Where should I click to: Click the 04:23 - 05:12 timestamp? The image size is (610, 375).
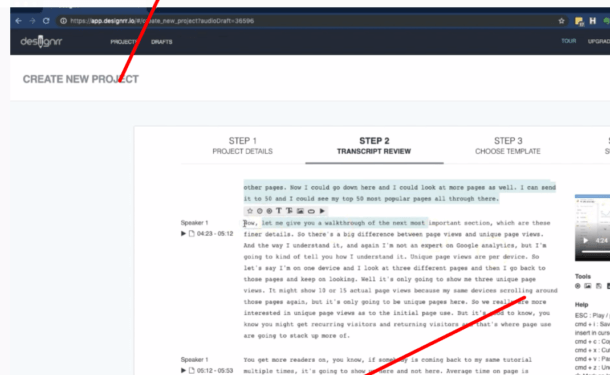click(215, 233)
